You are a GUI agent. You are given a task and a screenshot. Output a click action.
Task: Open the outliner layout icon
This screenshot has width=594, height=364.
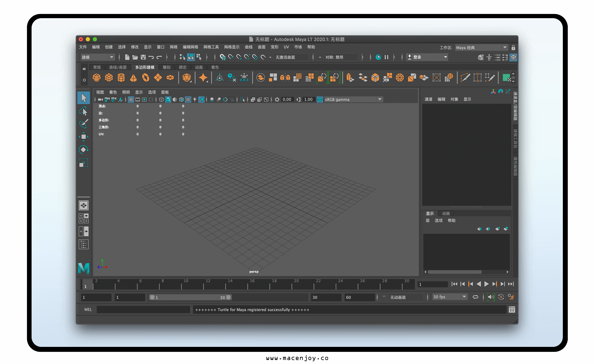pos(84,245)
